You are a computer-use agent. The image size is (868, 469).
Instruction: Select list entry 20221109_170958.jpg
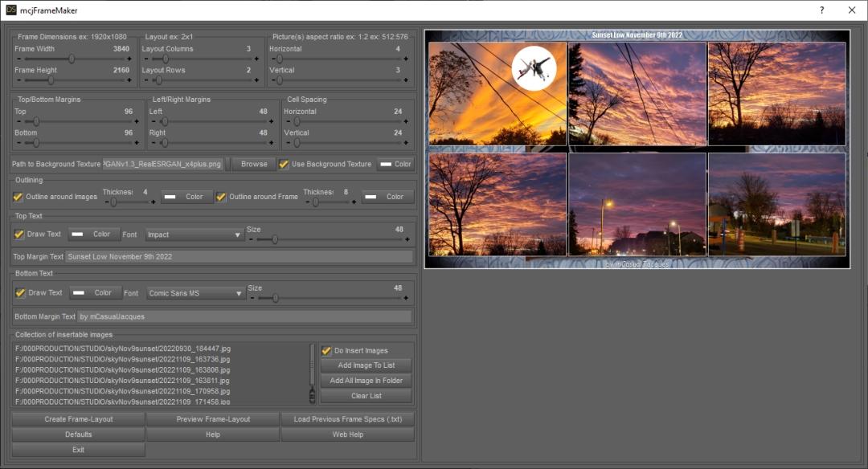pyautogui.click(x=123, y=391)
